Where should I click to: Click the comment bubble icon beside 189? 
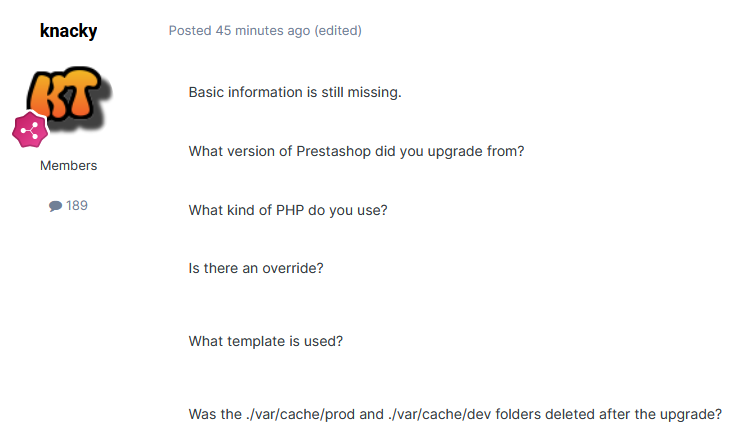pos(55,206)
